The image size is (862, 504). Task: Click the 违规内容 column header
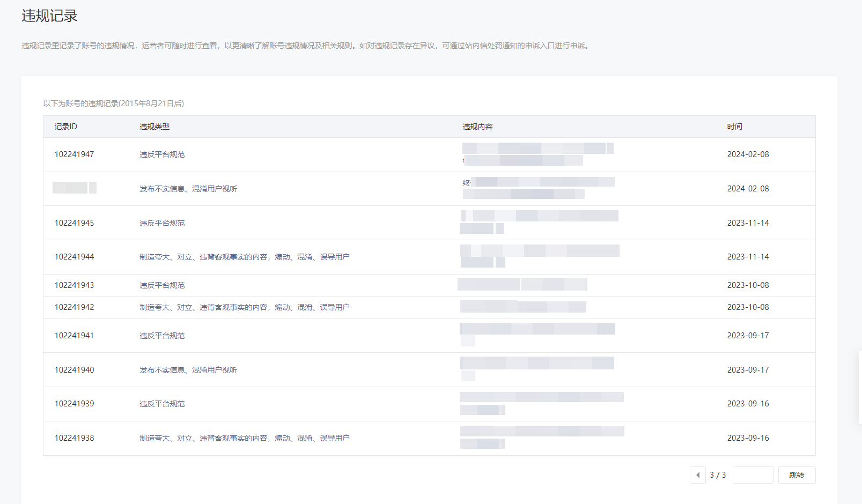pyautogui.click(x=477, y=127)
